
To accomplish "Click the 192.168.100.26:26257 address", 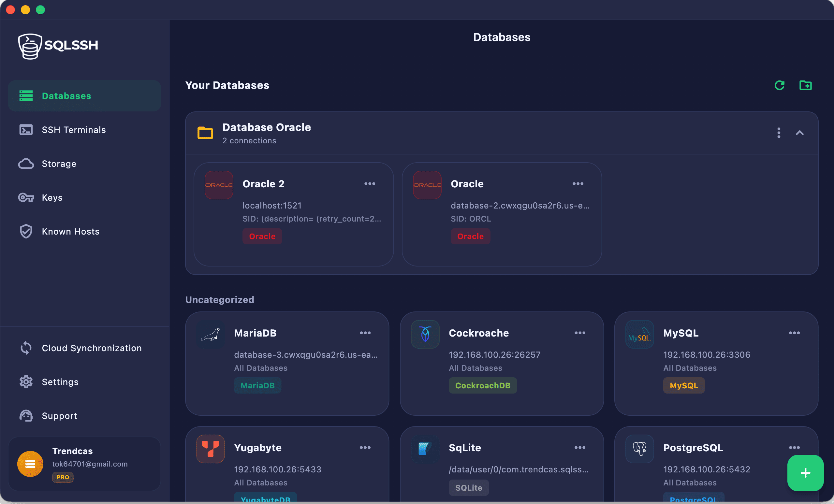I will tap(494, 354).
